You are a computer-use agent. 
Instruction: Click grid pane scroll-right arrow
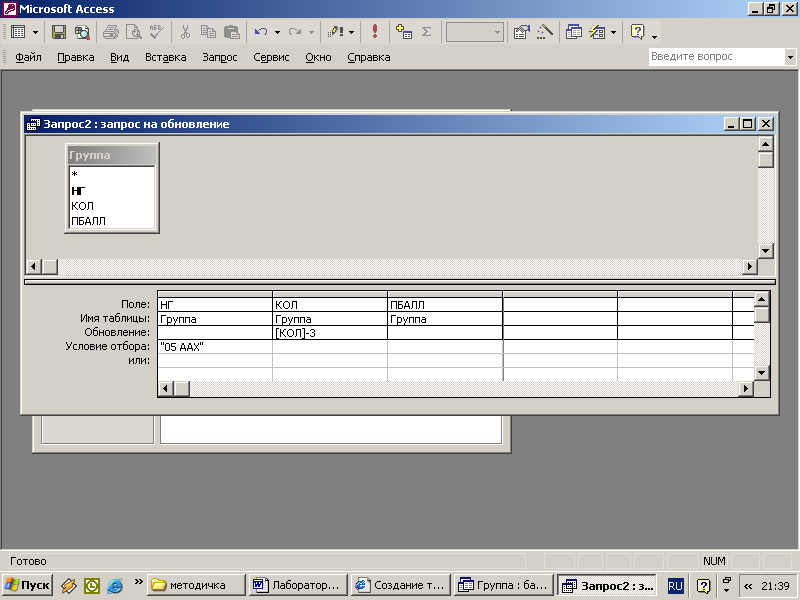pos(745,389)
